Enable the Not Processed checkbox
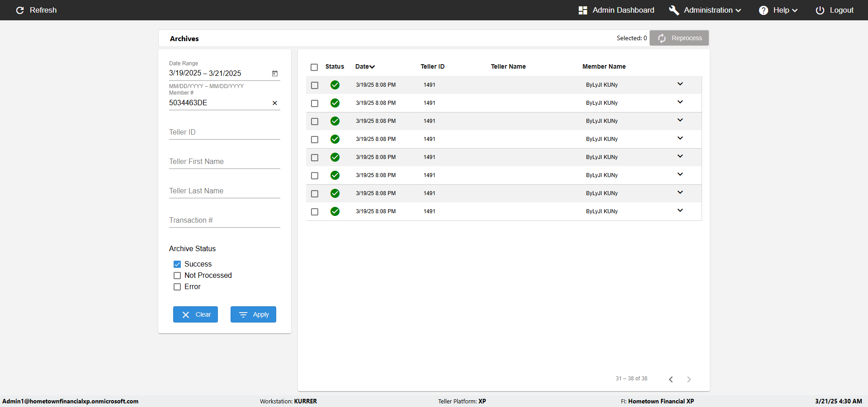This screenshot has width=868, height=407. click(x=177, y=276)
